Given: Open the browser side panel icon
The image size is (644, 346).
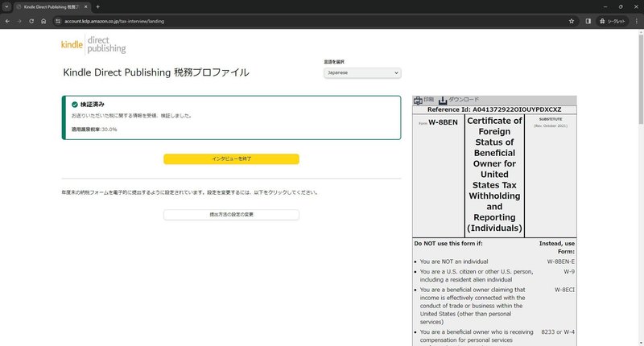Looking at the screenshot, I should coord(588,21).
